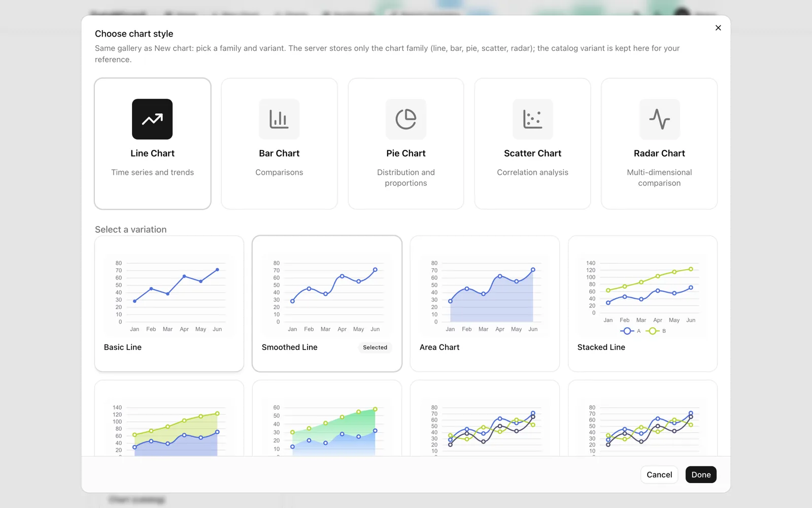Click the 'Time series and trends' description
The height and width of the screenshot is (508, 812).
click(152, 172)
